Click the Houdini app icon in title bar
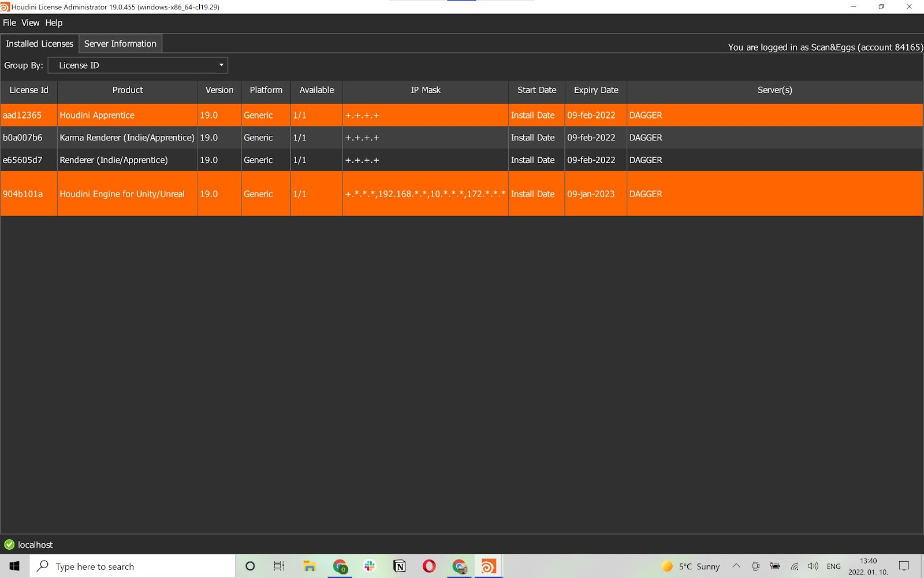The width and height of the screenshot is (924, 578). tap(5, 7)
